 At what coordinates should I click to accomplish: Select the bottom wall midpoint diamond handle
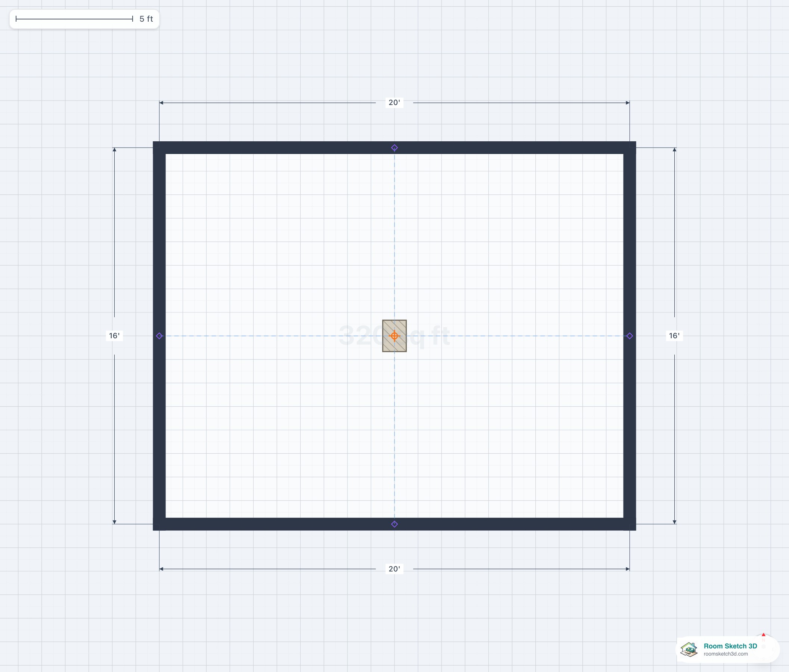coord(394,524)
